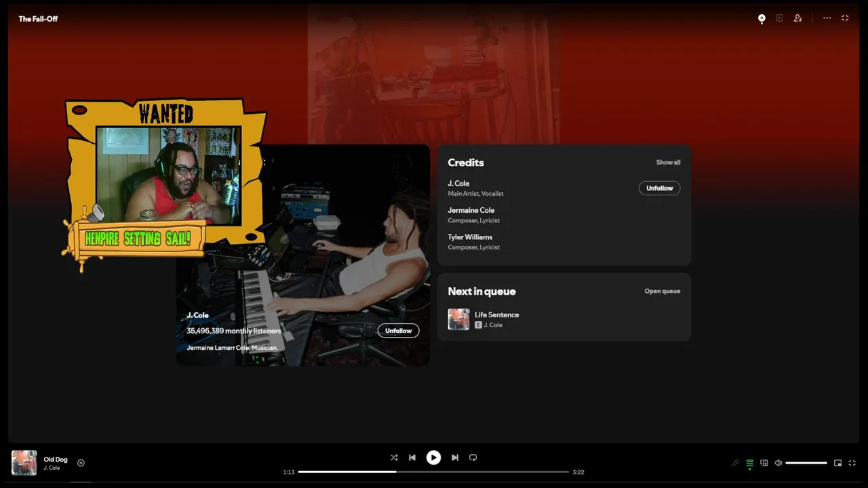Image resolution: width=868 pixels, height=488 pixels.
Task: Click Show all in the Credits panel
Action: 668,162
